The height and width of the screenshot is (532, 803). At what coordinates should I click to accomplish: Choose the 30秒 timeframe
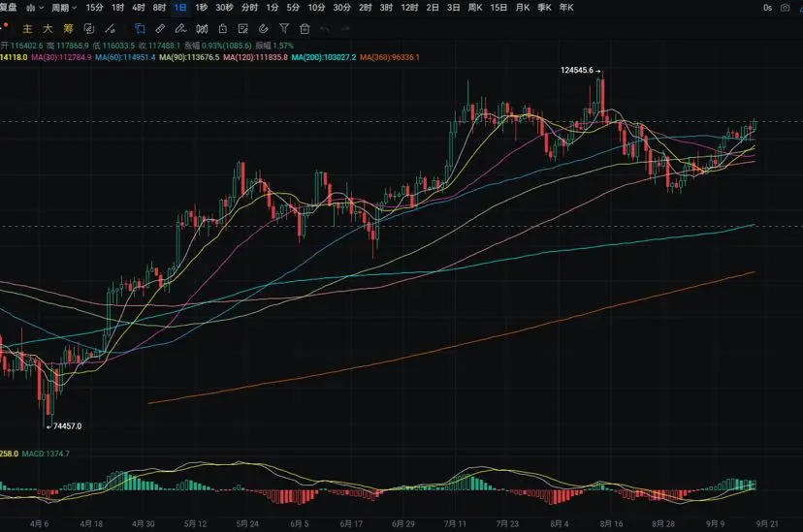point(224,8)
